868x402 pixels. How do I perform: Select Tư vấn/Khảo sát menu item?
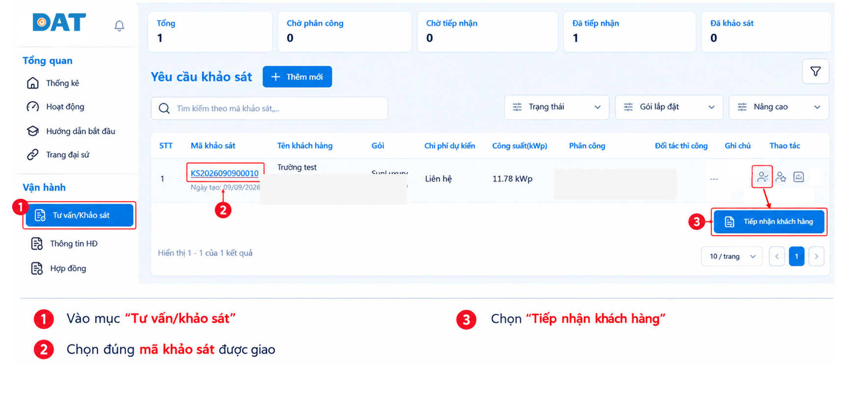[79, 215]
